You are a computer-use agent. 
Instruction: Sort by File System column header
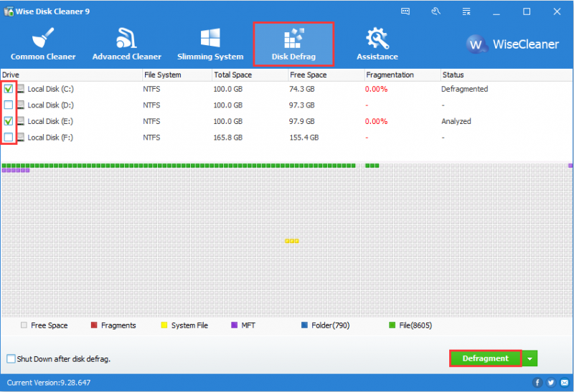(x=177, y=75)
